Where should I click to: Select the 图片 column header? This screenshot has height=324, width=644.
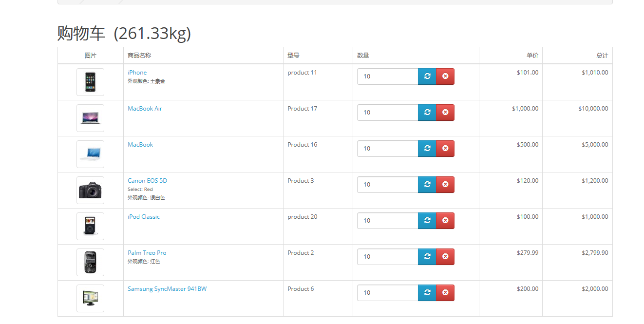90,56
